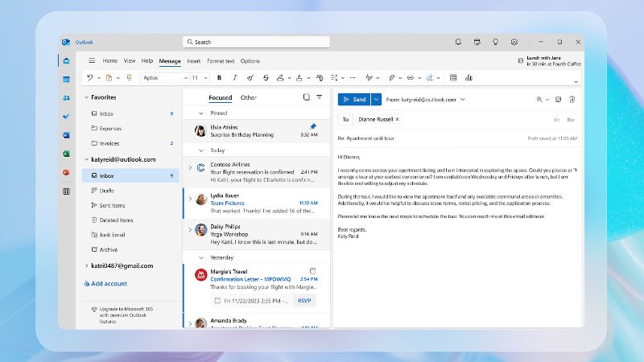Screen dimensions: 644x362
Task: Select the Format Painter brush
Action: [129, 77]
